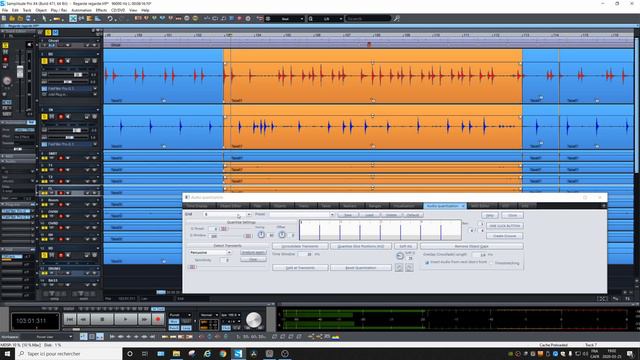Select the mouse pointer mode icon
Screen dimensions: 640x360
(x=44, y=18)
